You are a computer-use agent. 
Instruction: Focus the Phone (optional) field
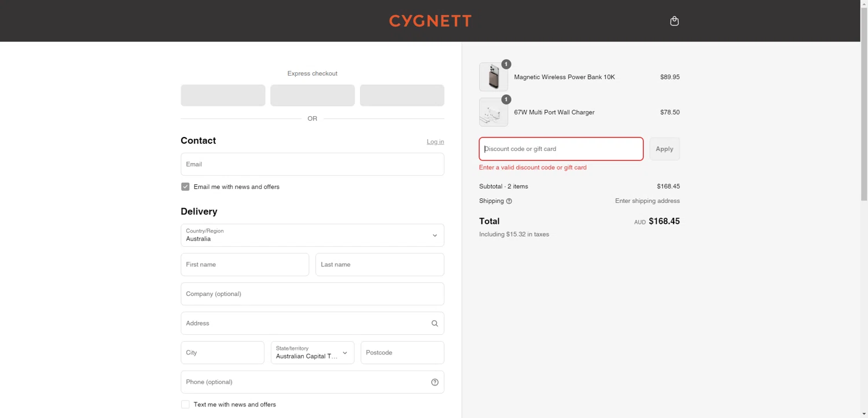[312, 382]
